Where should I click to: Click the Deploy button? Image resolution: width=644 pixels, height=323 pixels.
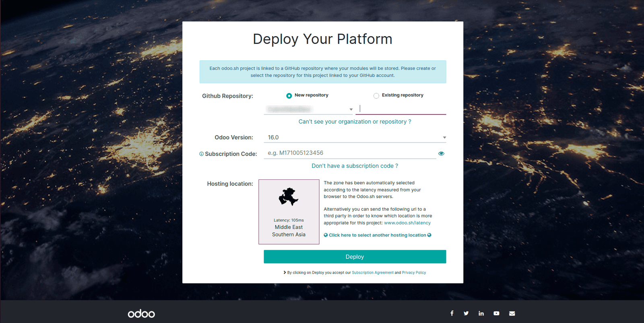click(355, 257)
